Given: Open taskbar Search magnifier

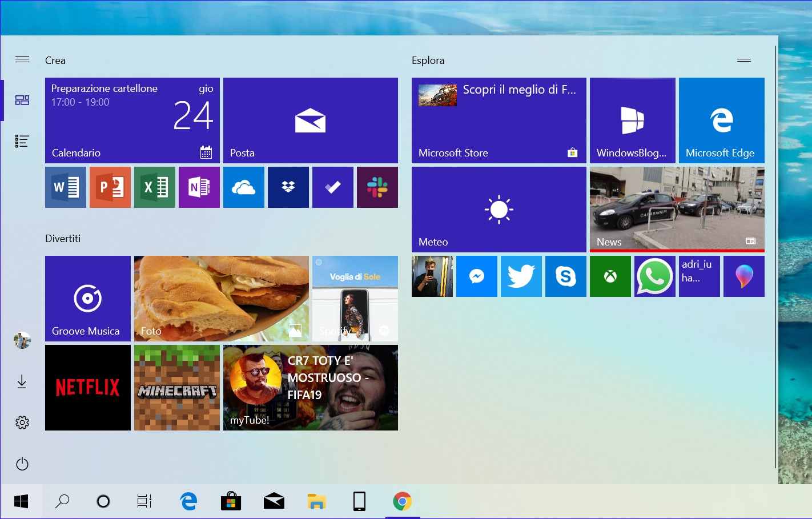Looking at the screenshot, I should point(62,501).
